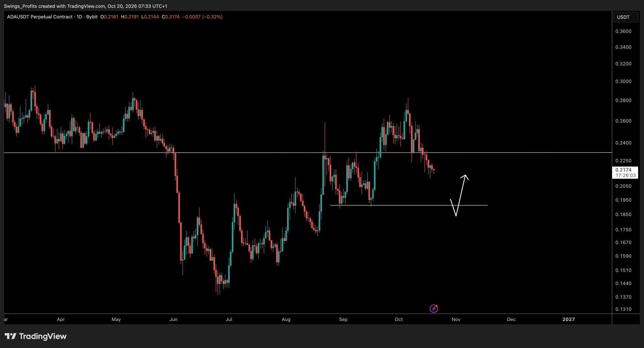
Task: Click the O0.2181 open value
Action: coord(109,17)
